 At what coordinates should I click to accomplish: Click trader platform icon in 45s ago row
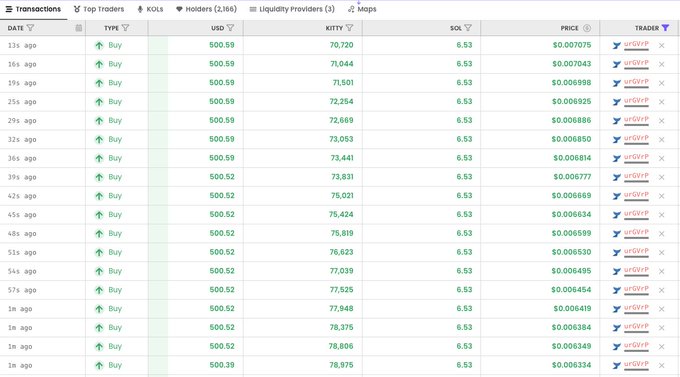point(617,215)
